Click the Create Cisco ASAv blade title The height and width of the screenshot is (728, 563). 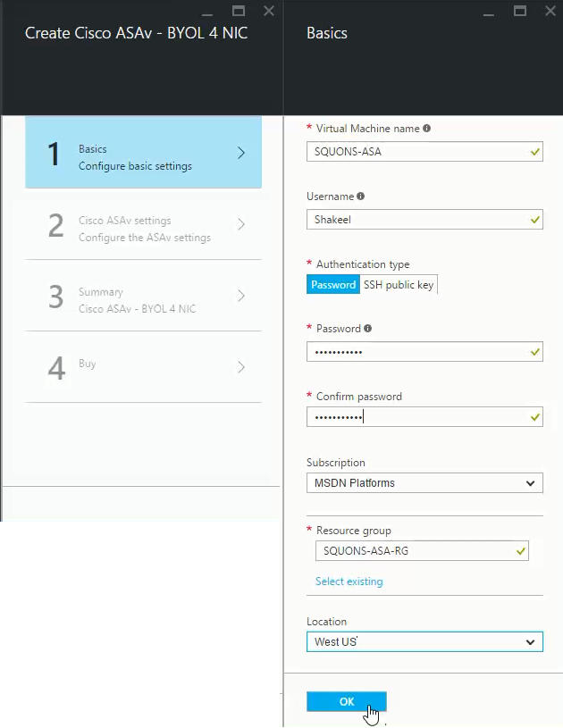pyautogui.click(x=136, y=33)
